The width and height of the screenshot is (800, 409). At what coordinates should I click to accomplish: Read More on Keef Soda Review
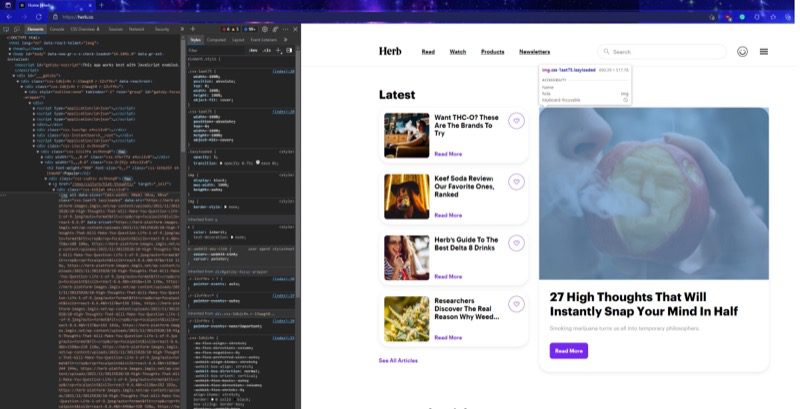[x=448, y=215]
